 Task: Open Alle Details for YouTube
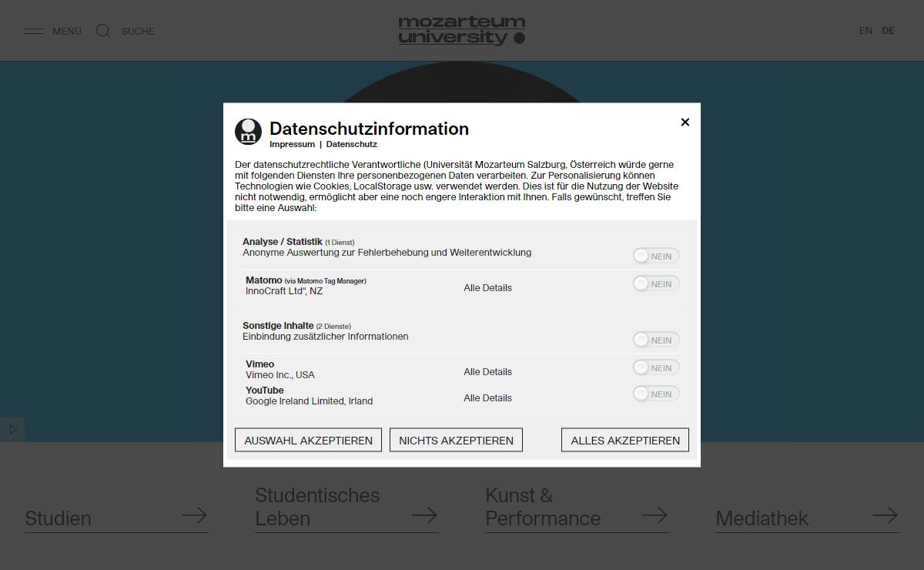click(487, 398)
